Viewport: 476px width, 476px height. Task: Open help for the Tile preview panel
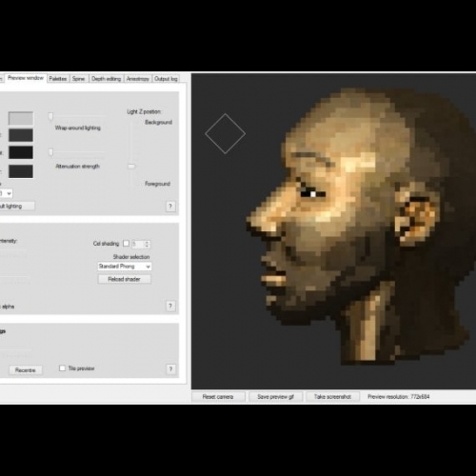170,369
